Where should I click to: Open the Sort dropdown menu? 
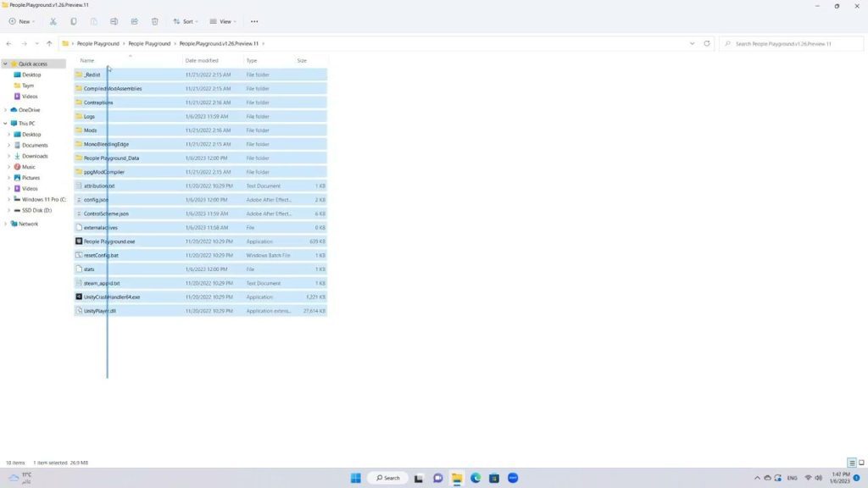click(185, 21)
